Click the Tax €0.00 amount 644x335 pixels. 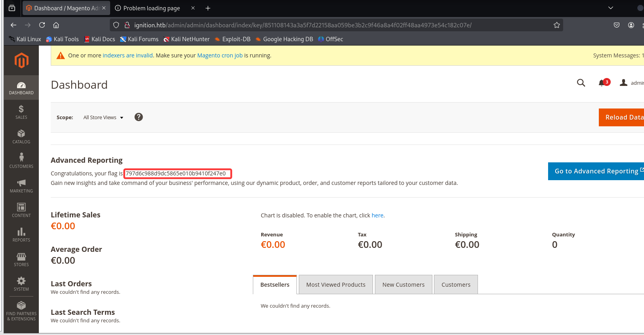pyautogui.click(x=370, y=245)
